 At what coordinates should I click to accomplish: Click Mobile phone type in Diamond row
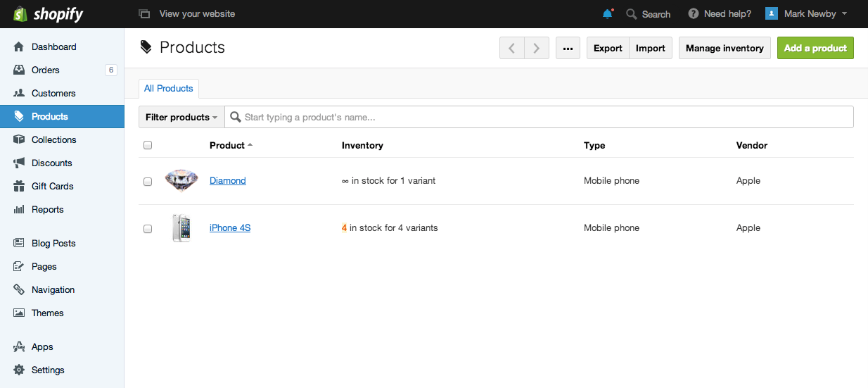(612, 180)
